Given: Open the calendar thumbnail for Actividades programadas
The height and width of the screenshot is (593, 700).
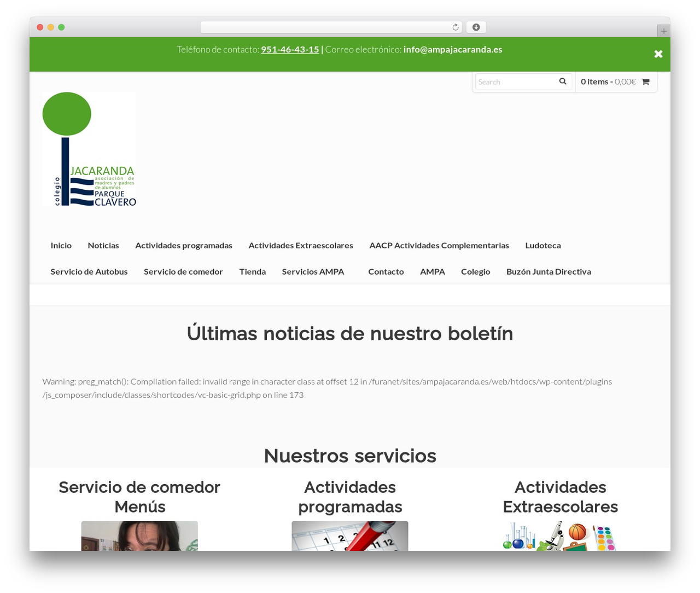Looking at the screenshot, I should click(x=350, y=536).
